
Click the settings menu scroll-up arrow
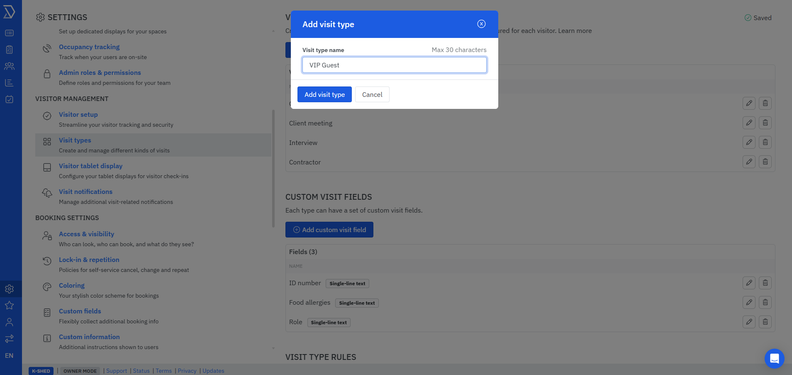pos(274,30)
